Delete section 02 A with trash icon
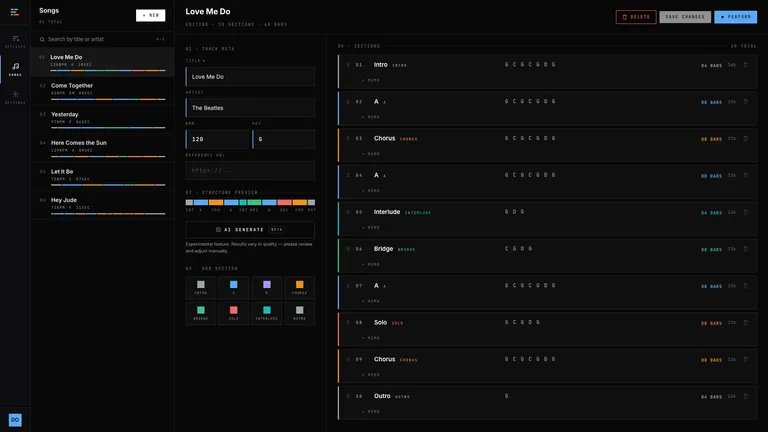Screen dimensions: 768x432 pyautogui.click(x=745, y=101)
